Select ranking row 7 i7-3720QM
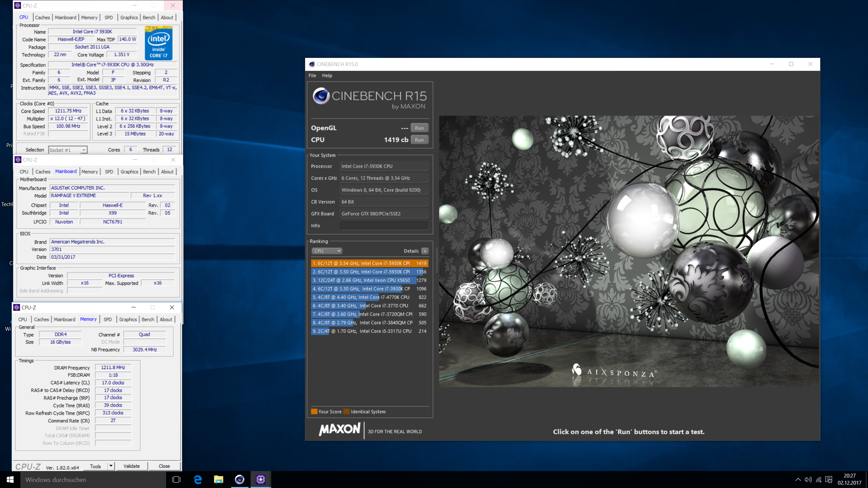Screen dimensions: 868x488 coord(370,314)
